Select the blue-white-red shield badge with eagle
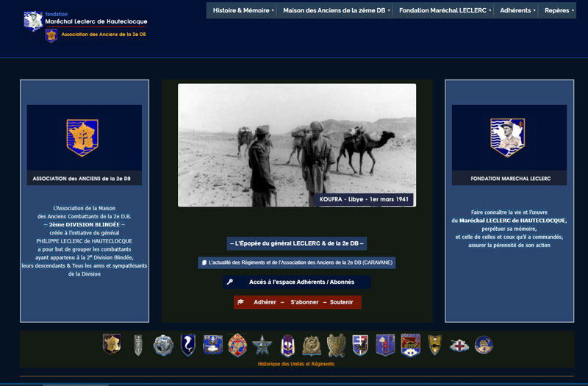The height and width of the screenshot is (386, 588). [x=360, y=345]
